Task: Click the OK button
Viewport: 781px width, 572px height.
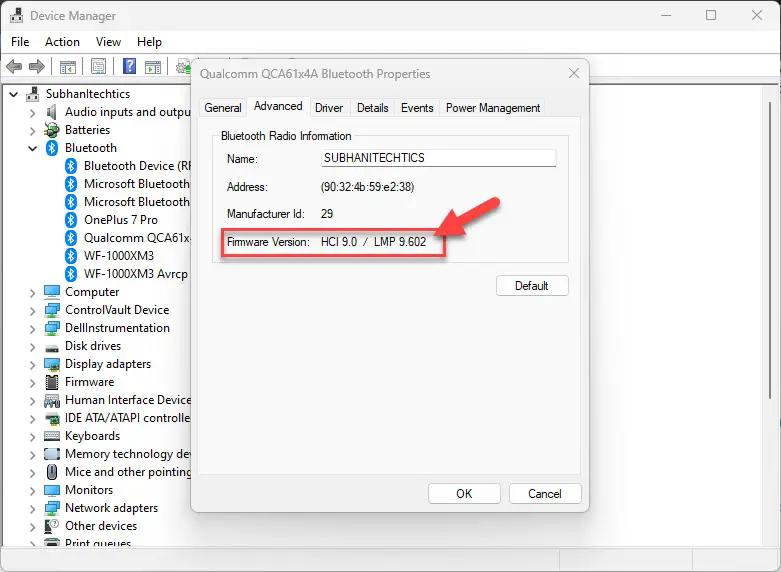Action: [464, 493]
